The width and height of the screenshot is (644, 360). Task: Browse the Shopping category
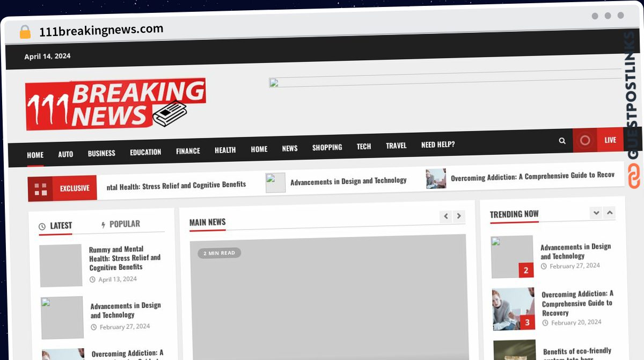point(327,147)
